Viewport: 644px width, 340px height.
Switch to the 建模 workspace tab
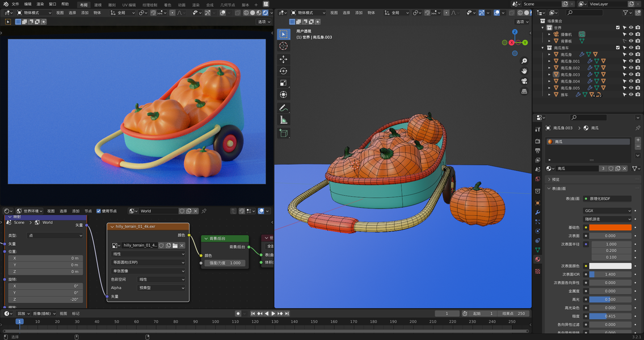tap(98, 5)
